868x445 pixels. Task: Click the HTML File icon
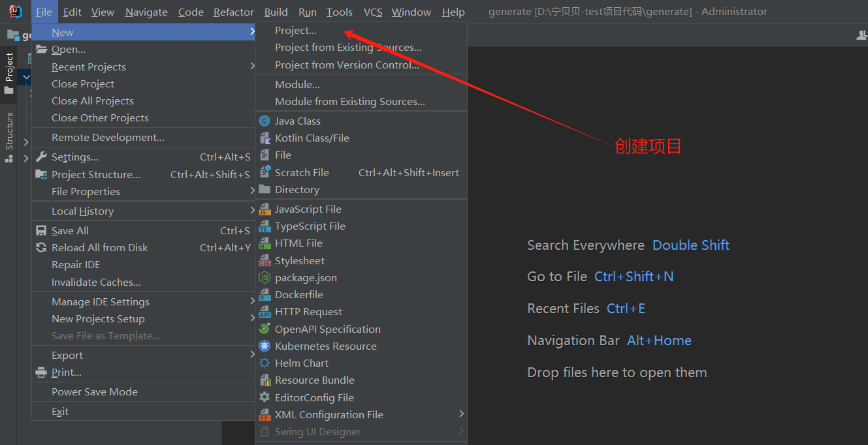pyautogui.click(x=265, y=243)
